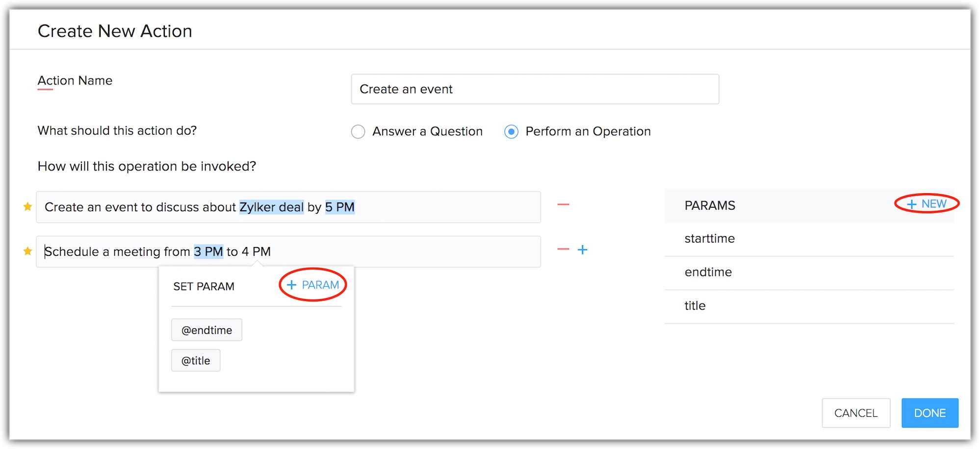This screenshot has height=449, width=980.
Task: Click highlighted Zylker deal text
Action: (271, 207)
